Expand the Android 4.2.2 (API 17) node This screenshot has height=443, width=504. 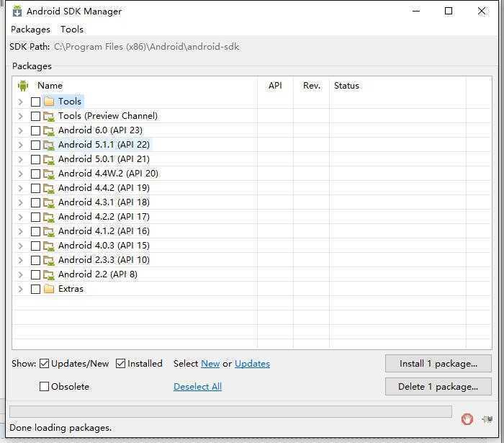21,218
